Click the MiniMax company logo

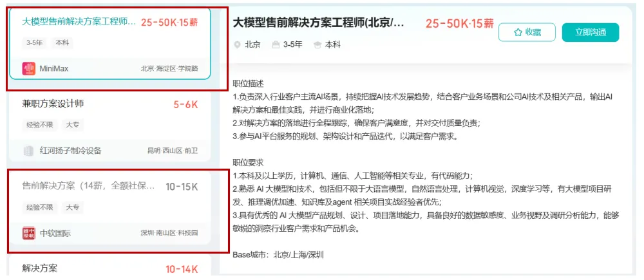click(29, 69)
